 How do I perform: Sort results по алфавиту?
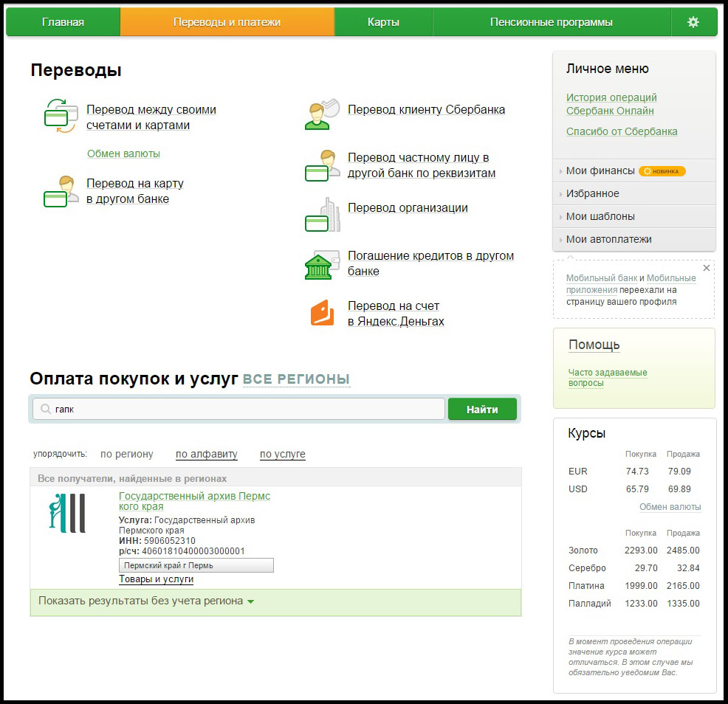pos(207,454)
